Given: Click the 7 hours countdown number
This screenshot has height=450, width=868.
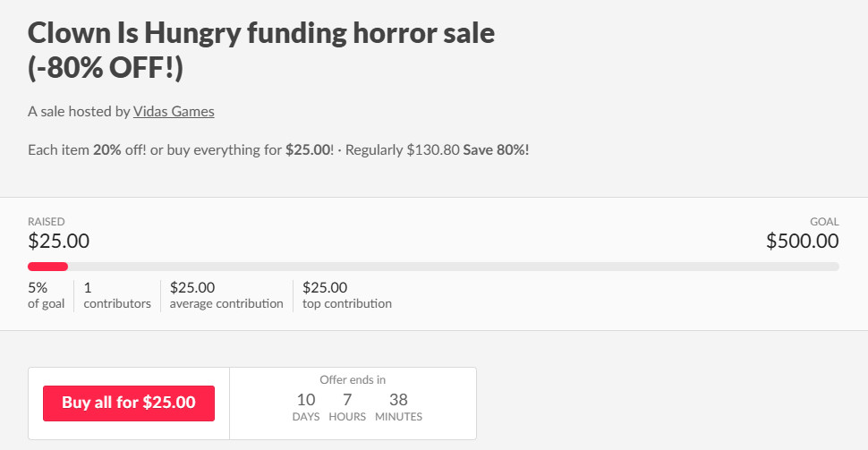Looking at the screenshot, I should click(x=347, y=400).
